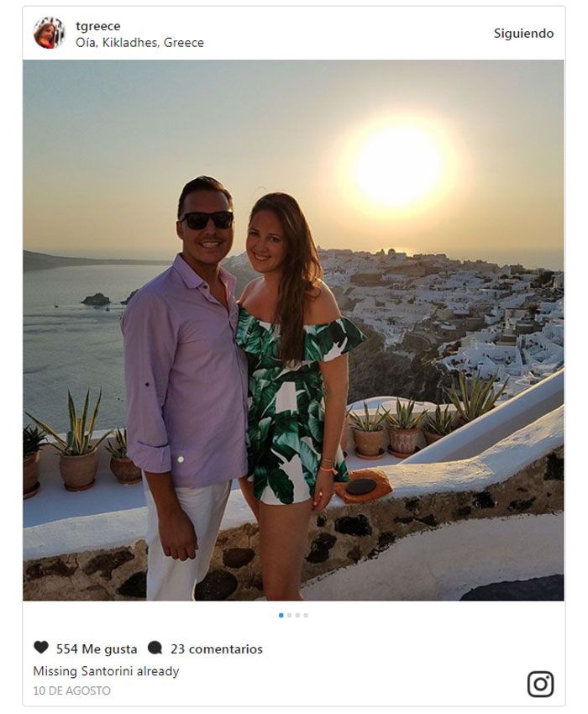Screen dimensions: 588x714
Task: Select the first carousel dot
Action: point(281,615)
